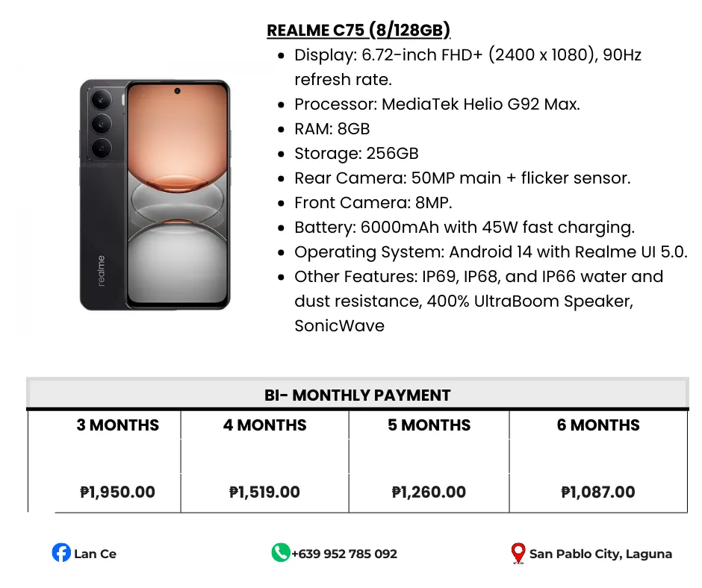Click the front camera punch-hole on phone

pos(177,91)
